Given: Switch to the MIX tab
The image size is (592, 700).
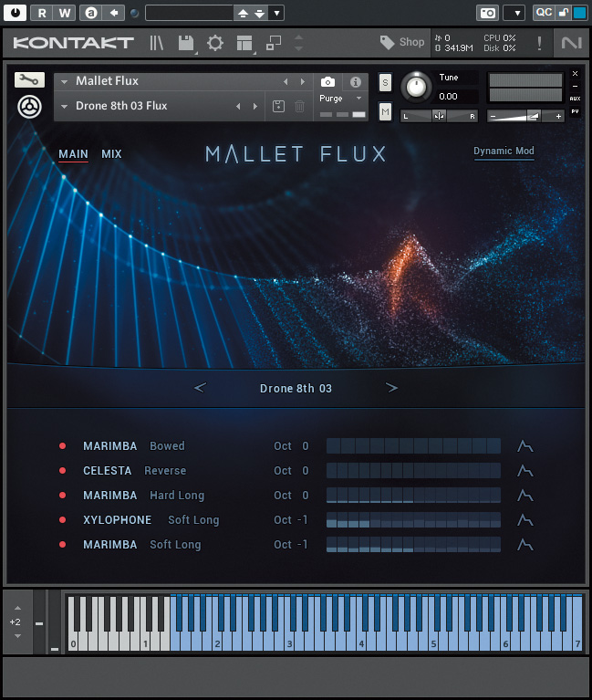Looking at the screenshot, I should (111, 154).
